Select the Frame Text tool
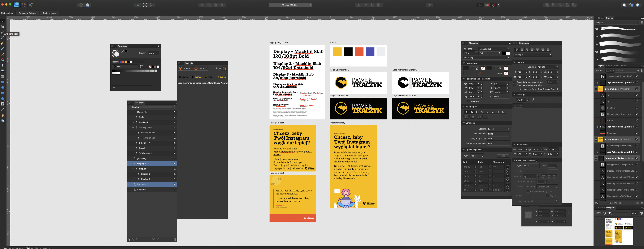This screenshot has height=249, width=644. pyautogui.click(x=3, y=104)
